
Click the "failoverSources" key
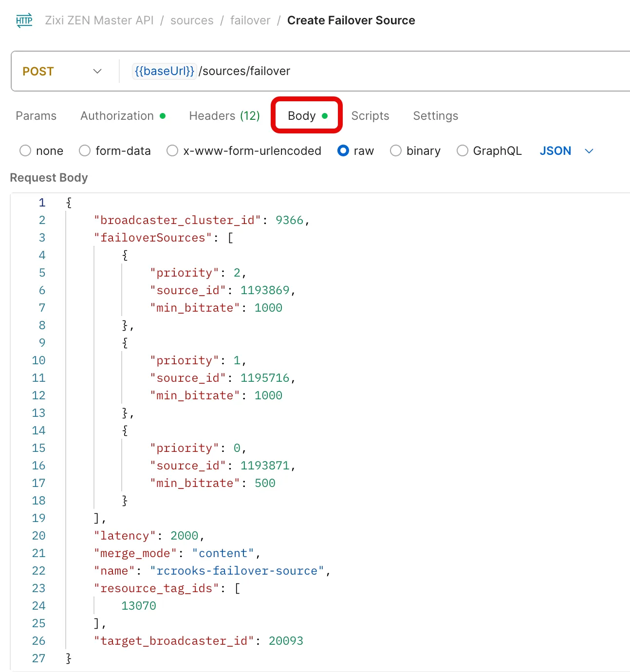point(153,238)
